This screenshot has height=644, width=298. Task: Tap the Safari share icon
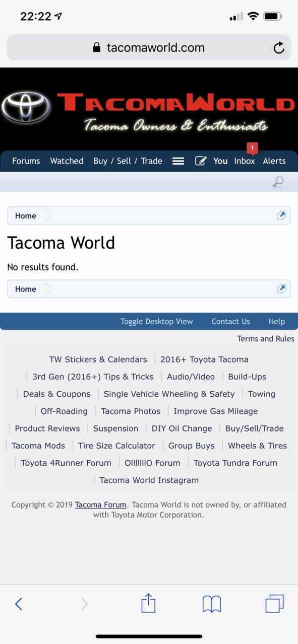tap(148, 603)
